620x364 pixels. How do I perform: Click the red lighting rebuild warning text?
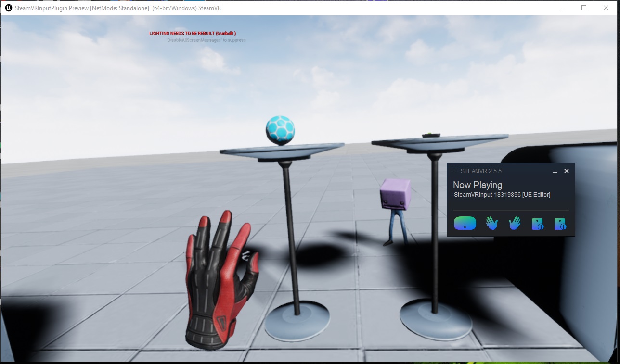[x=193, y=33]
